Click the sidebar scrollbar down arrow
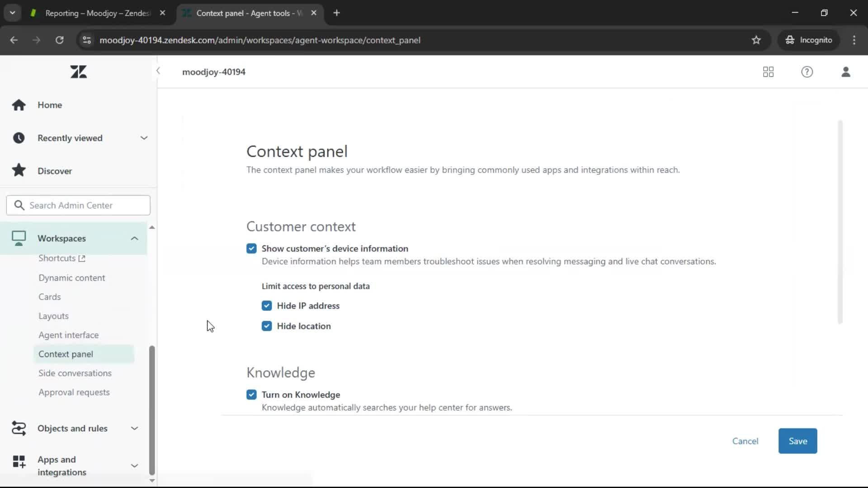 point(152,481)
